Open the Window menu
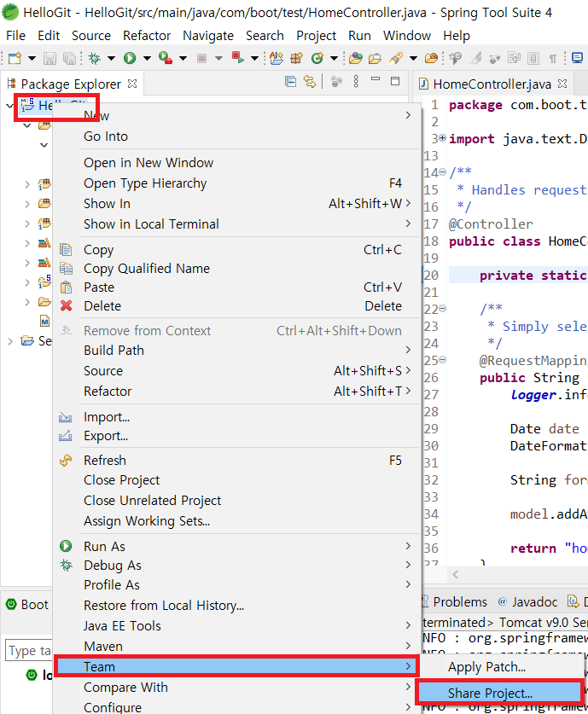The image size is (588, 714). coord(407,36)
